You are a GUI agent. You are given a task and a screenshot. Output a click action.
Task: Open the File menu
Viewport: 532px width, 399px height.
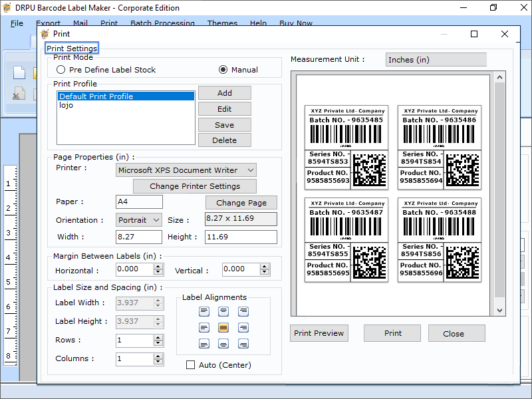click(x=17, y=23)
